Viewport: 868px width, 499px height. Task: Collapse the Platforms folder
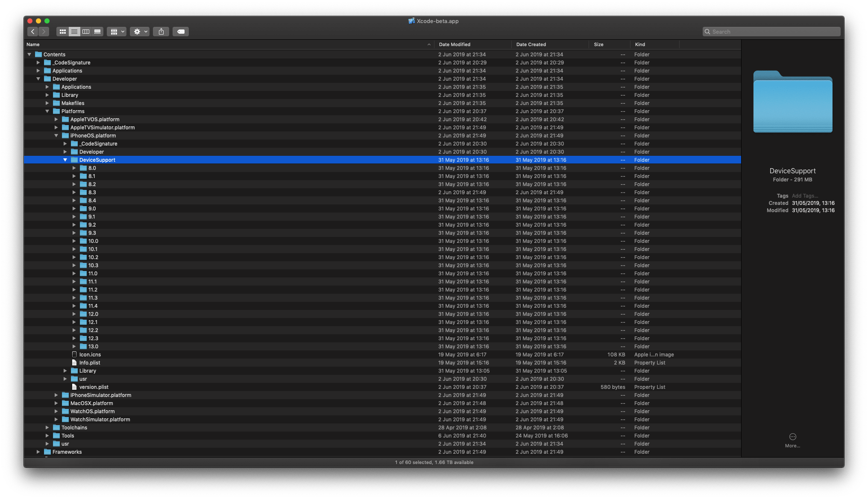[x=47, y=111]
